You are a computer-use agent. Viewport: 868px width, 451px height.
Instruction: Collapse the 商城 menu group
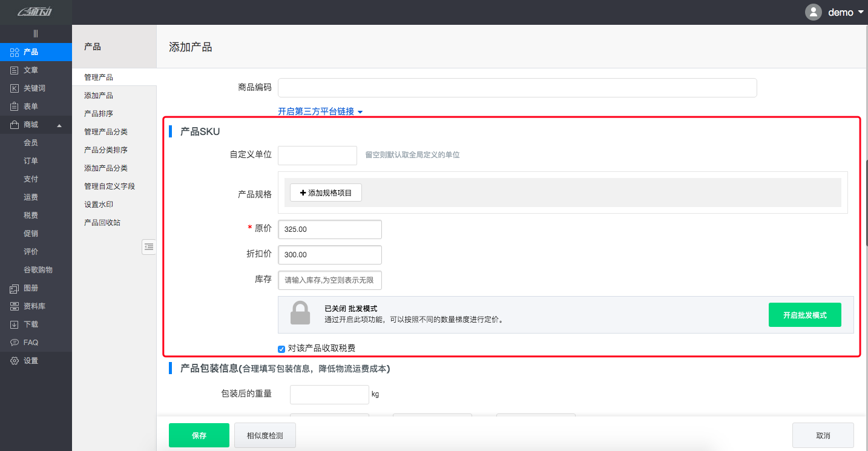pos(59,125)
